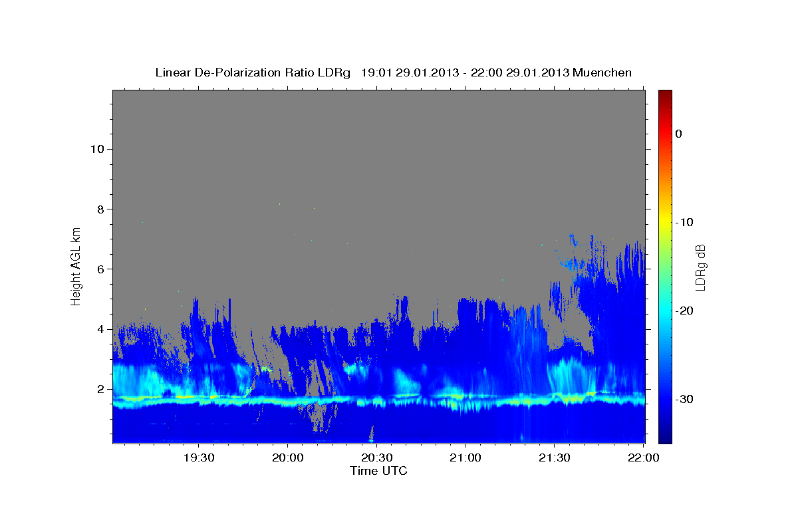
Task: Click the plot title 'Linear De-Polarization Ratio LDRg'
Action: (253, 72)
